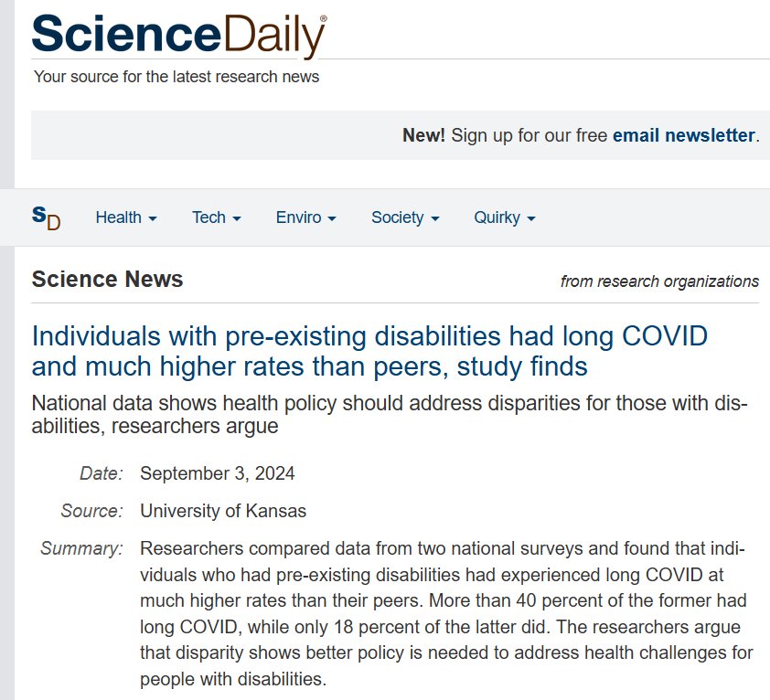770x700 pixels.
Task: Click the ScienceDaily logo at the top
Action: click(178, 34)
